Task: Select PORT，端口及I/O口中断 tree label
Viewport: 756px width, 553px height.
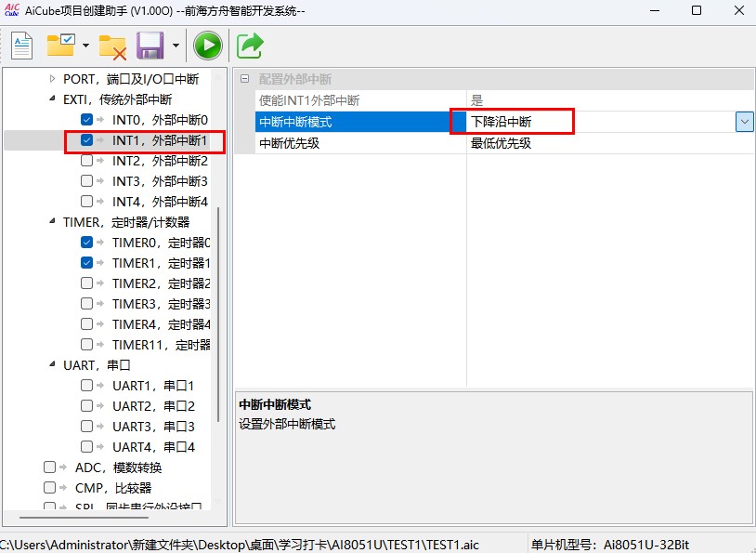Action: click(x=131, y=79)
